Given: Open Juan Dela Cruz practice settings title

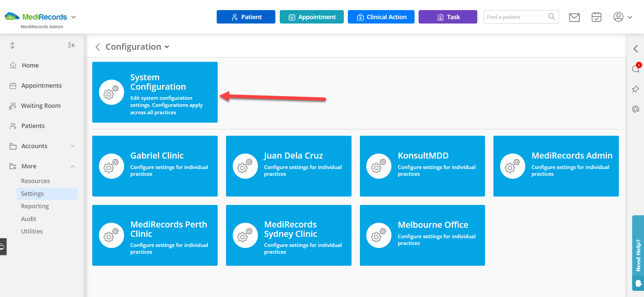Looking at the screenshot, I should tap(293, 156).
